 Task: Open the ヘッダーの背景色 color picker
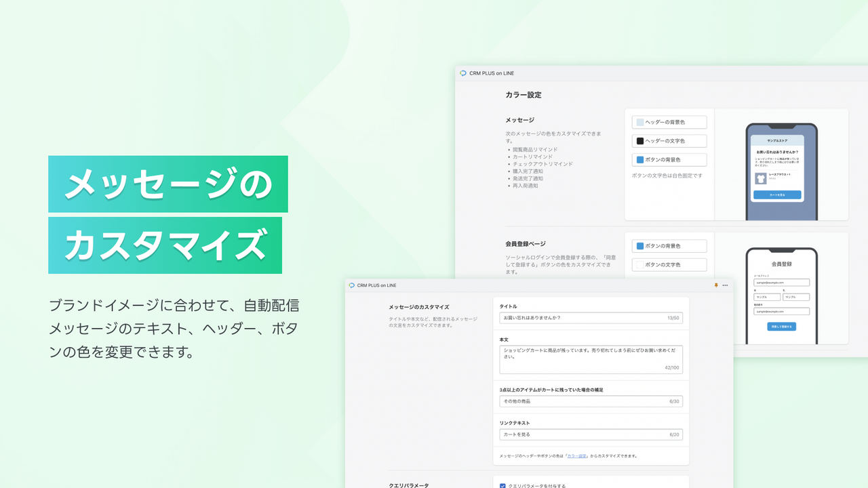click(669, 122)
